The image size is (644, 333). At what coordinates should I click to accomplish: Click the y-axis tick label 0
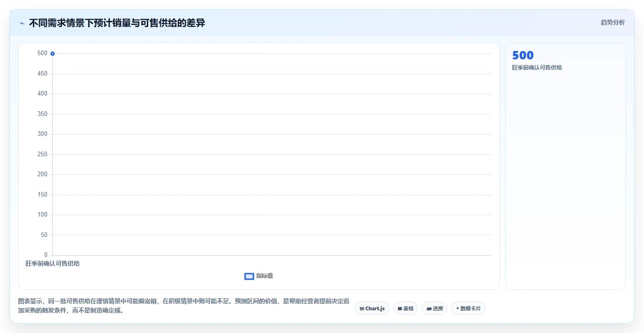point(45,255)
